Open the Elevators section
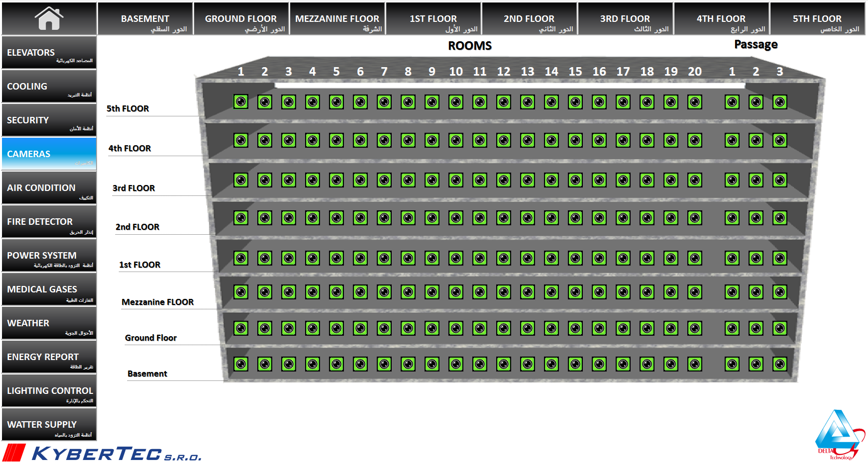 pos(49,53)
